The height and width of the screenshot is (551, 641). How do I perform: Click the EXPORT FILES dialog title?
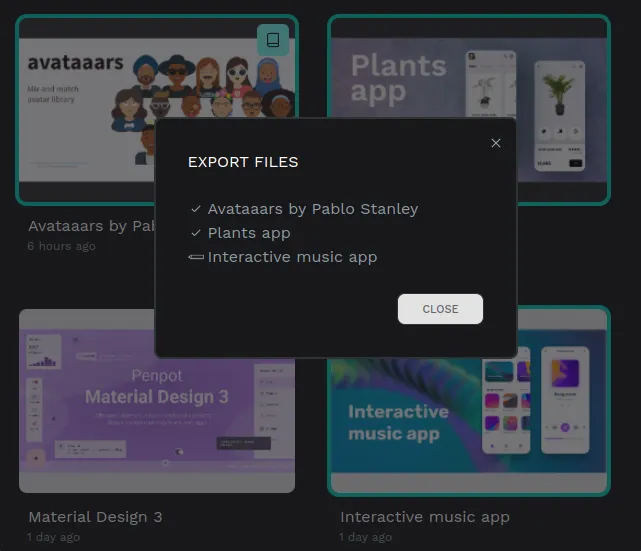[x=243, y=162]
